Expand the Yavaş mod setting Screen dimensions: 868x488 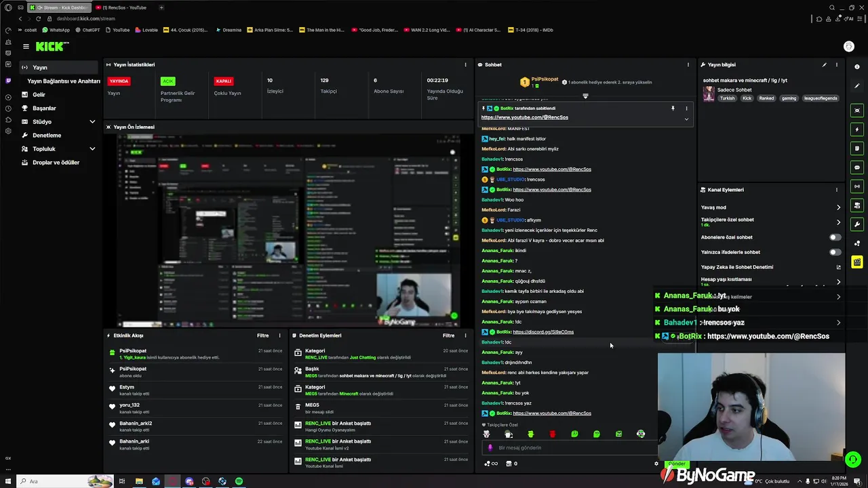[771, 207]
